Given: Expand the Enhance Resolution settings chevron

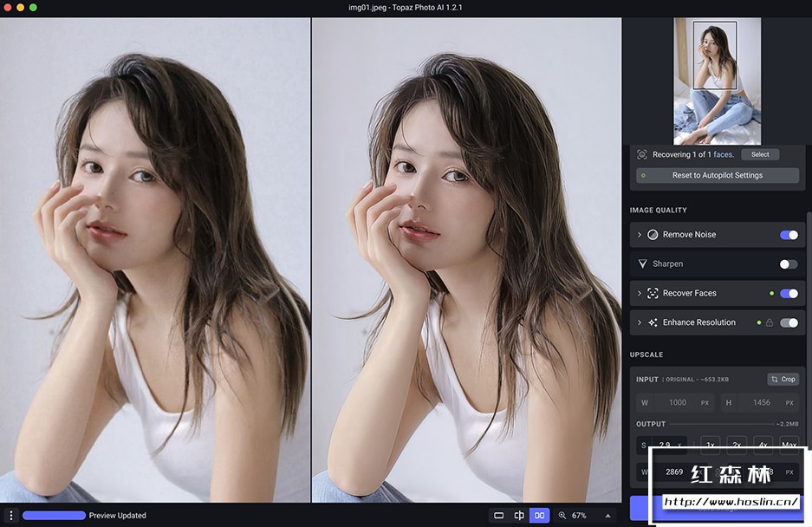Looking at the screenshot, I should [x=639, y=322].
